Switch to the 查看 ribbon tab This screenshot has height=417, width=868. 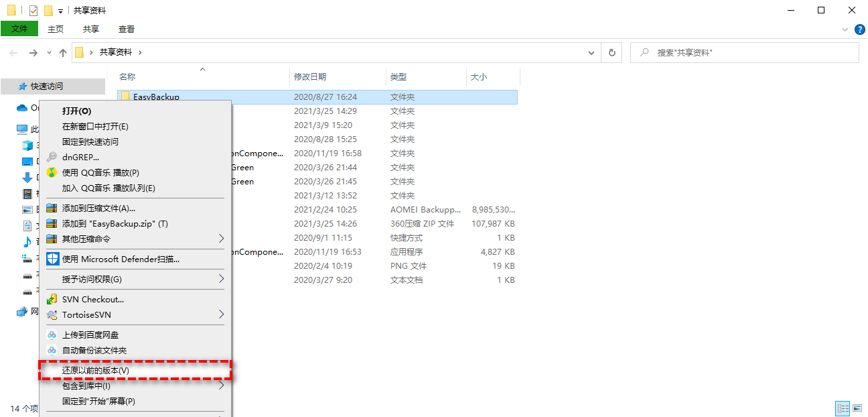tap(127, 29)
